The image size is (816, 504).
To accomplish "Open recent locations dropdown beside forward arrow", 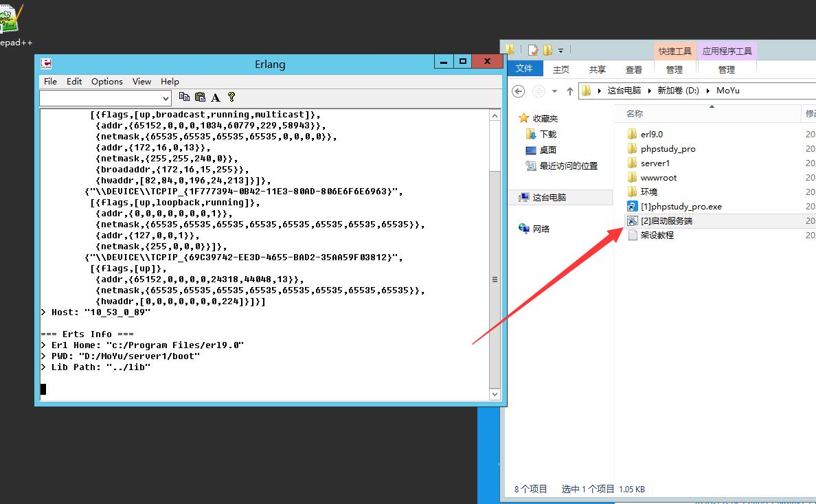I will click(554, 91).
